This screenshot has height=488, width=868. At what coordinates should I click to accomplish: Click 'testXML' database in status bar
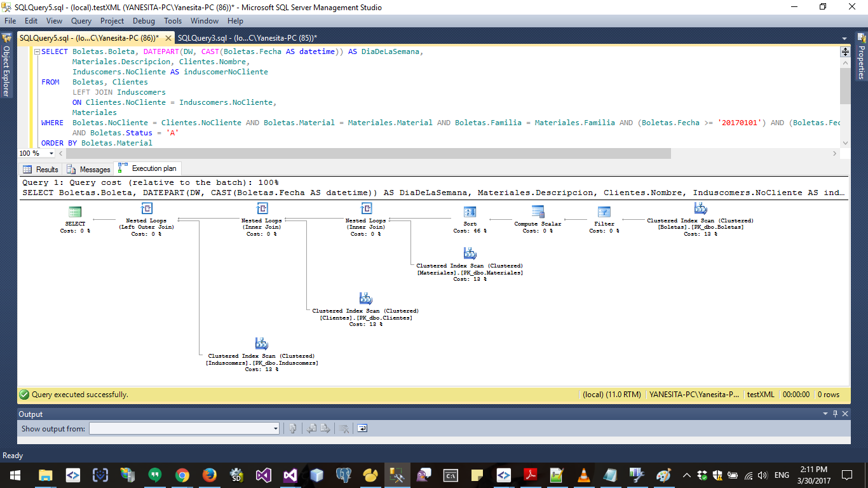tap(761, 395)
